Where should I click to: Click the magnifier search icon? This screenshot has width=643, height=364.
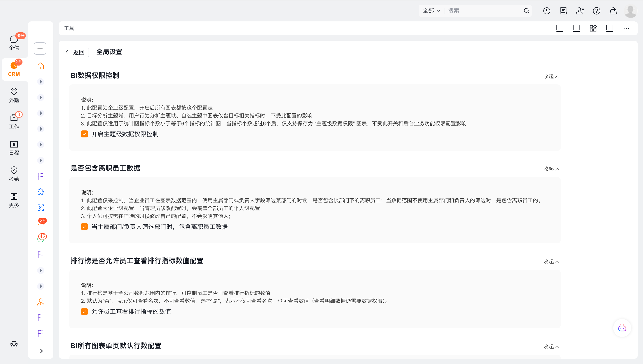coord(526,11)
